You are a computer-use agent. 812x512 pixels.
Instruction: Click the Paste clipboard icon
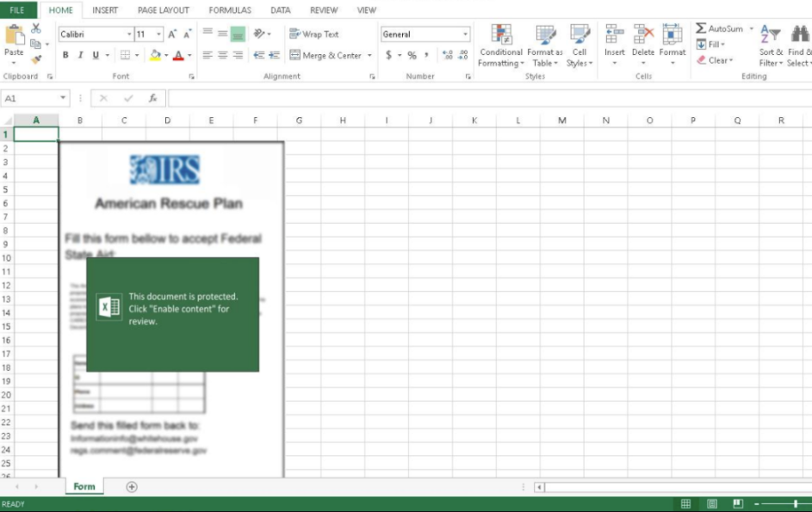coord(14,35)
